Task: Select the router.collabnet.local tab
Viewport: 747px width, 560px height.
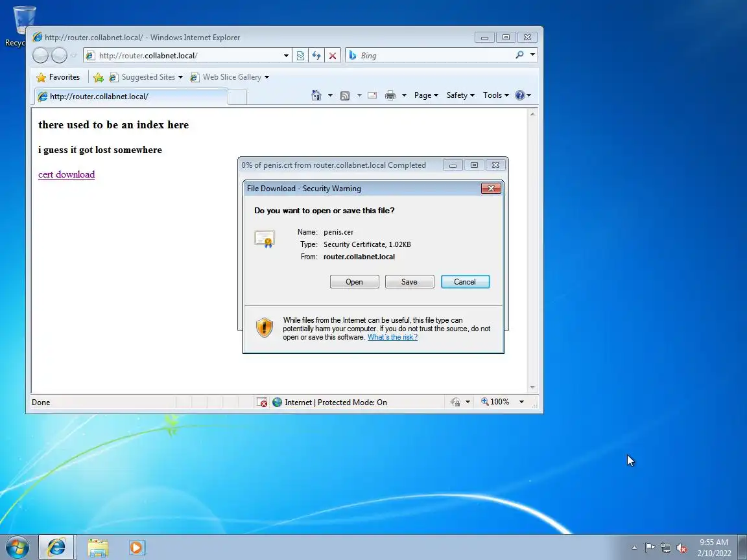Action: [x=130, y=96]
